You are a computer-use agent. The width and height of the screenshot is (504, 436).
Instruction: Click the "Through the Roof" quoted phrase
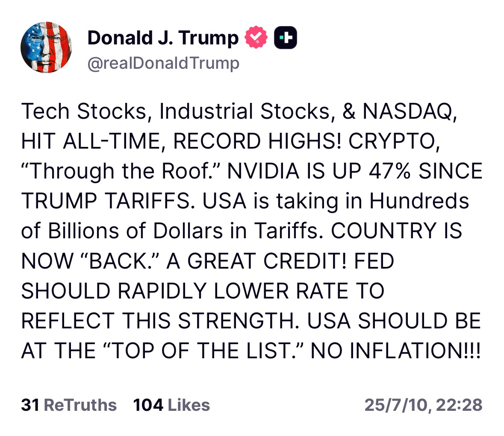[x=120, y=171]
